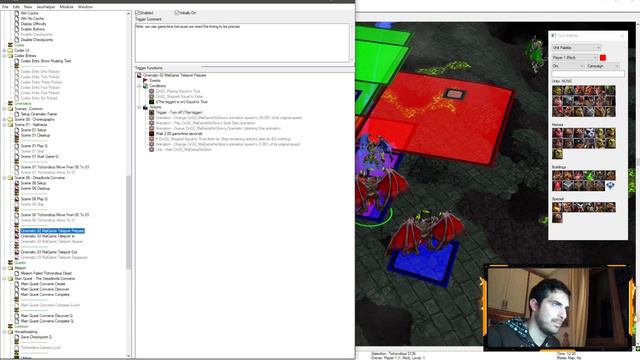Open the Window menu
Image resolution: width=640 pixels, height=360 pixels.
pos(85,7)
